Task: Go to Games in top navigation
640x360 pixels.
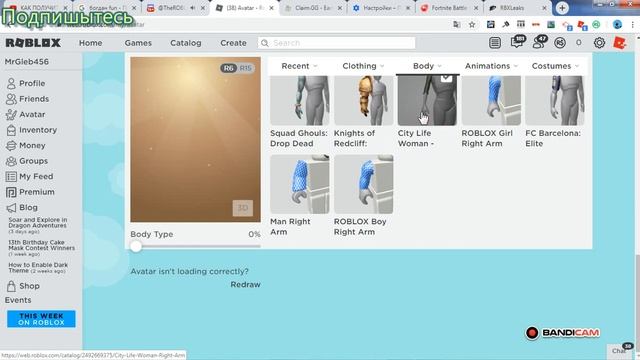Action: 138,43
